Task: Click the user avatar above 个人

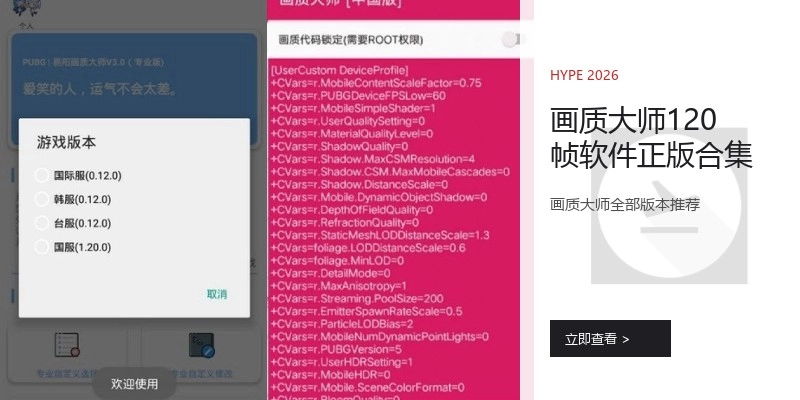Action: [27, 7]
